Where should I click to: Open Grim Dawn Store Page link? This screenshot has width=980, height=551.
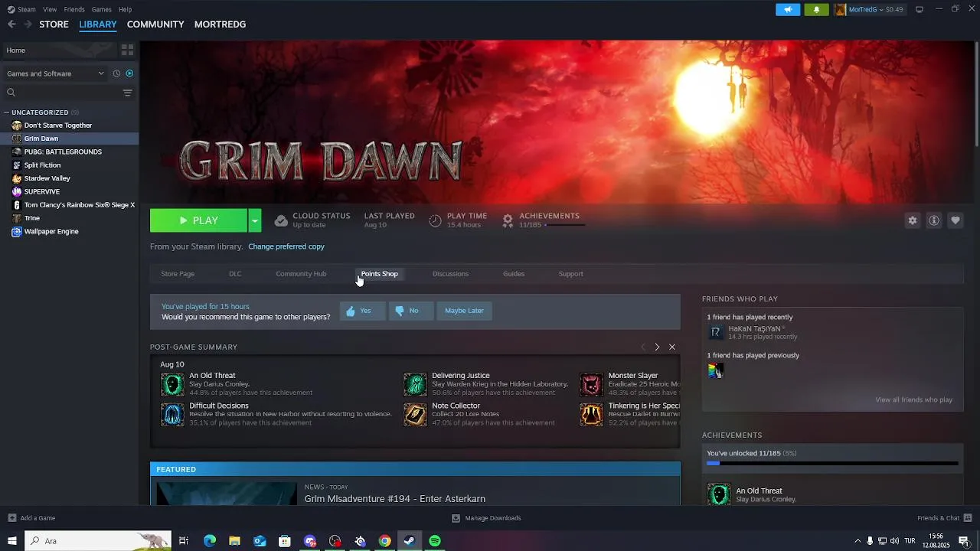(x=178, y=274)
